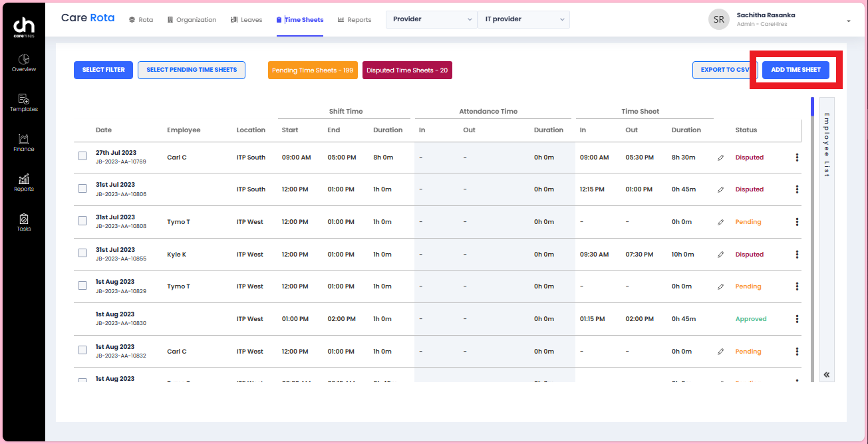The width and height of the screenshot is (868, 444).
Task: Click the SR user avatar
Action: click(x=719, y=20)
